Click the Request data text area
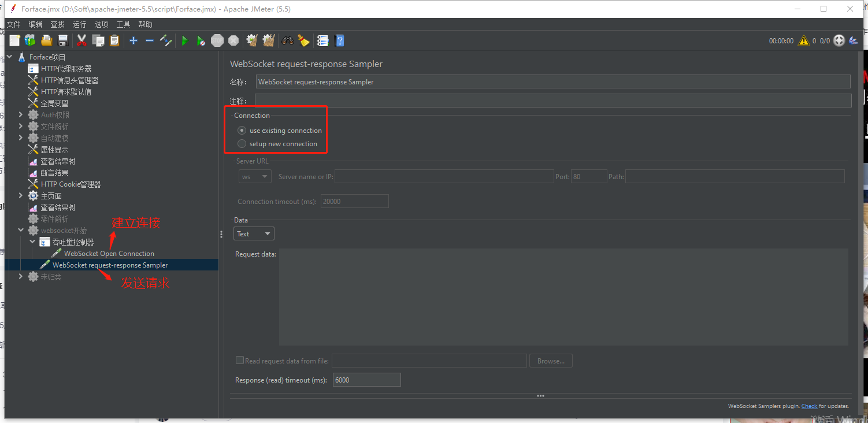Viewport: 868px width, 423px height. [563, 297]
